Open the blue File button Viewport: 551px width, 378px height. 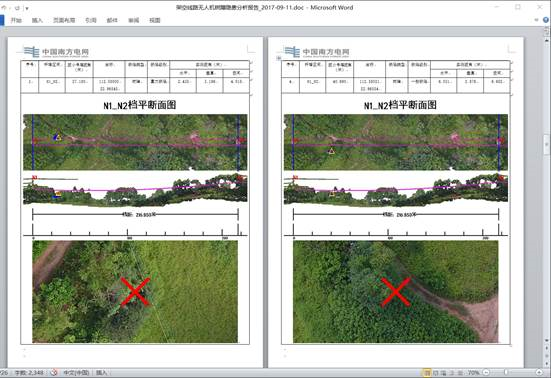coord(2,20)
